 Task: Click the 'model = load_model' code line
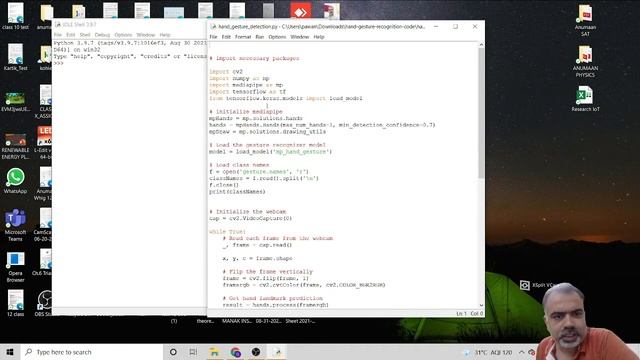(x=270, y=151)
